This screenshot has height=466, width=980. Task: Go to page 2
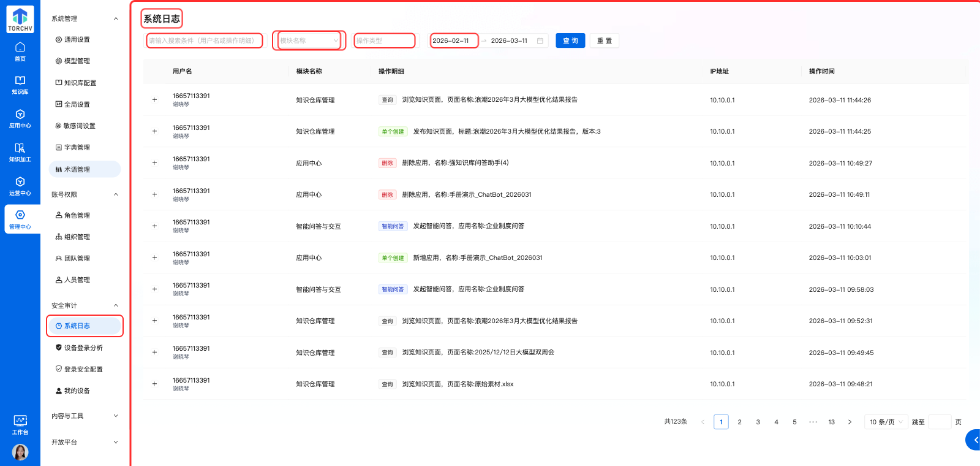[739, 422]
